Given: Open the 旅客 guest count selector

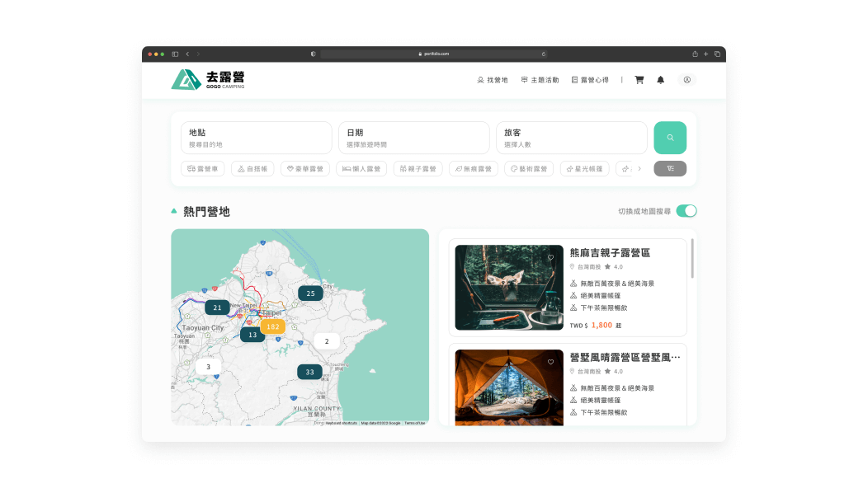Looking at the screenshot, I should point(572,138).
